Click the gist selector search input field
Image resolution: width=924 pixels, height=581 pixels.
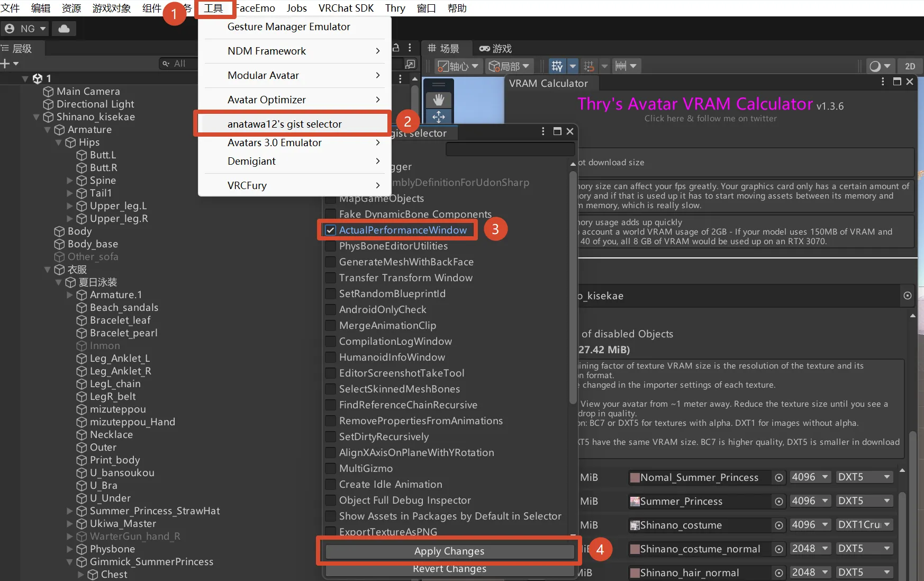tap(510, 149)
